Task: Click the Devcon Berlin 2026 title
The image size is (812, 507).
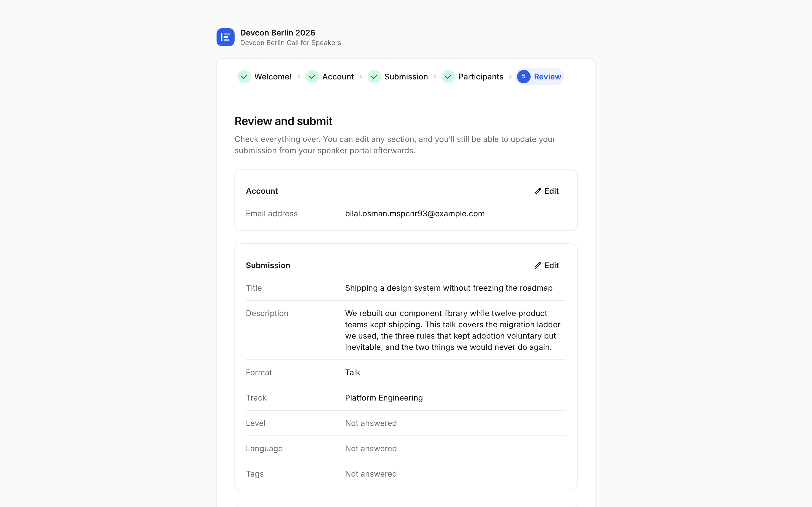Action: (277, 32)
